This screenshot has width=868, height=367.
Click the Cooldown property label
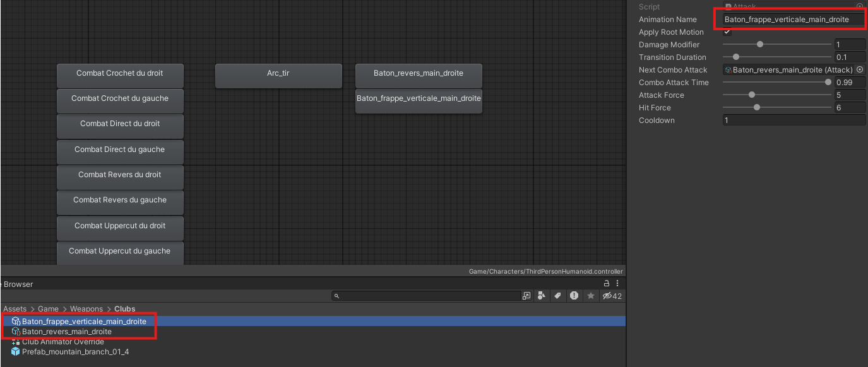[657, 120]
